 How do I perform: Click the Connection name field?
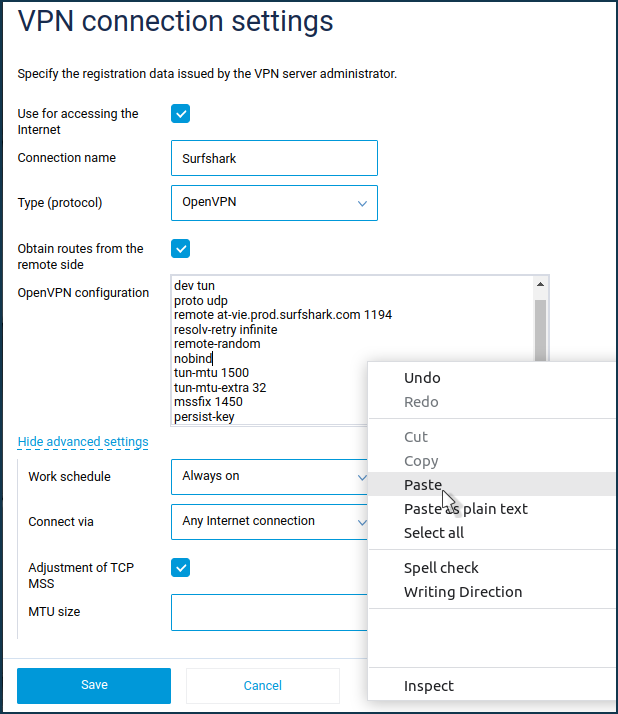(274, 158)
